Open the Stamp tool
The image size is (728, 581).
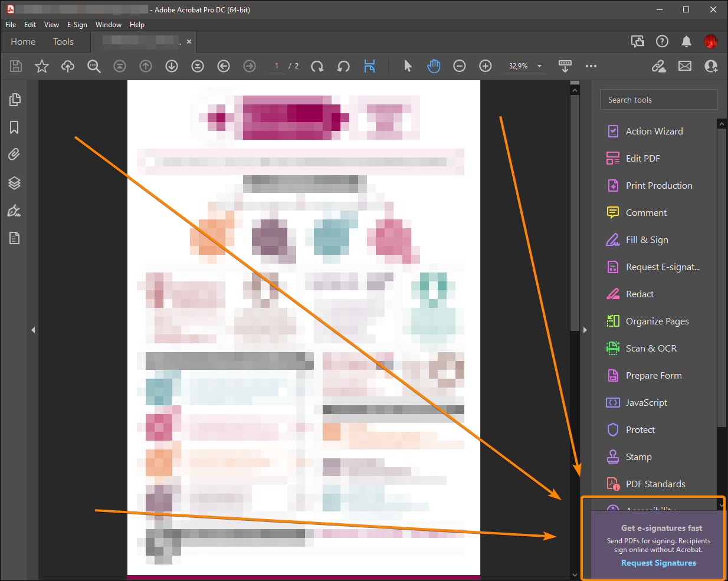639,457
